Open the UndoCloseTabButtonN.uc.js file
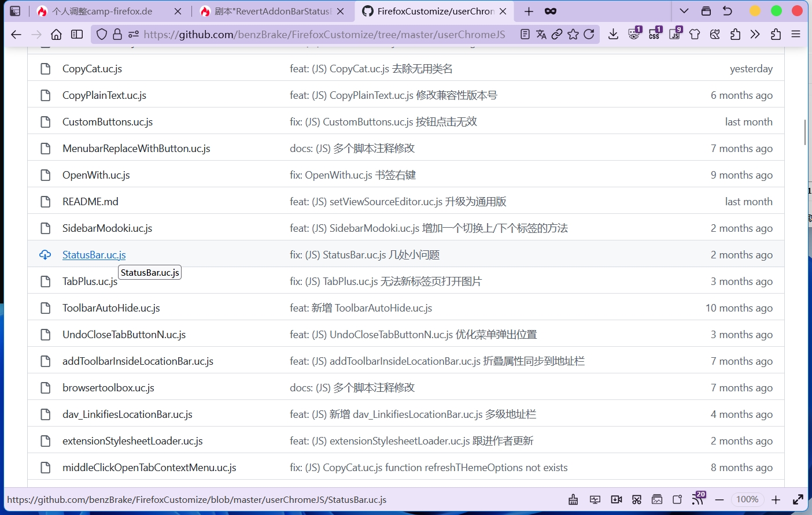The image size is (812, 515). tap(124, 335)
